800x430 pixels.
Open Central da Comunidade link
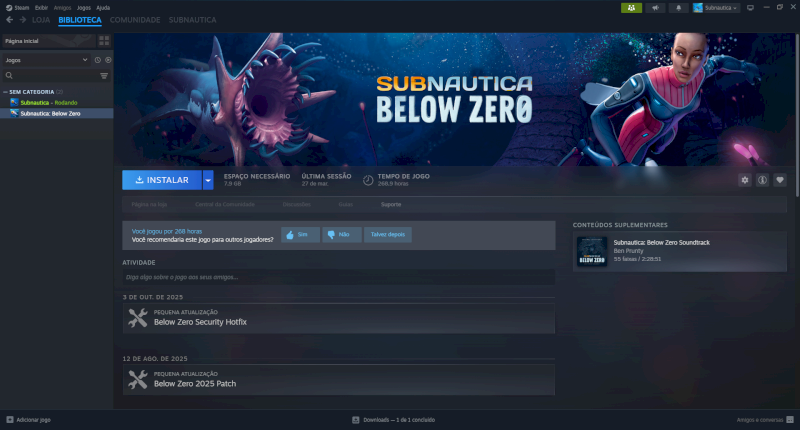point(224,205)
